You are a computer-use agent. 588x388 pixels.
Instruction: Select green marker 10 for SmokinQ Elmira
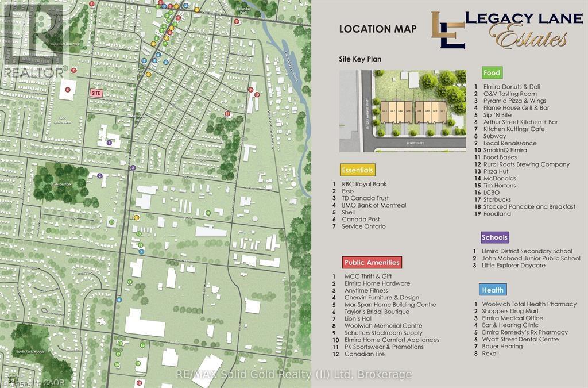click(x=208, y=213)
